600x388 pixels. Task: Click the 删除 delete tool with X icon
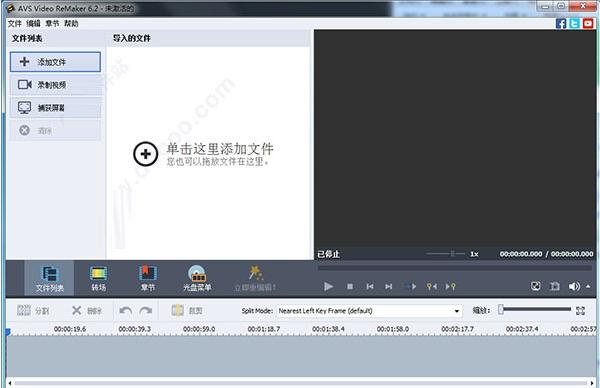87,310
